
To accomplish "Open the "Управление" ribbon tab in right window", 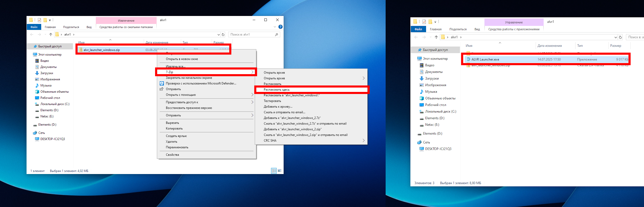I will (x=514, y=22).
